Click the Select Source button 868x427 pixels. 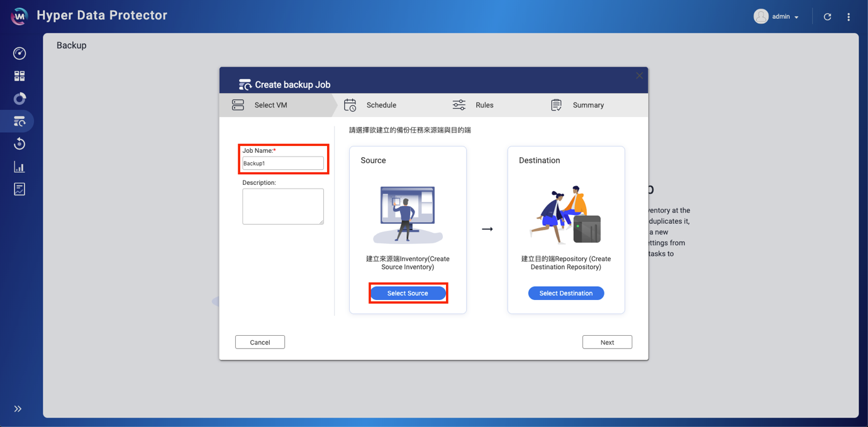pyautogui.click(x=408, y=293)
